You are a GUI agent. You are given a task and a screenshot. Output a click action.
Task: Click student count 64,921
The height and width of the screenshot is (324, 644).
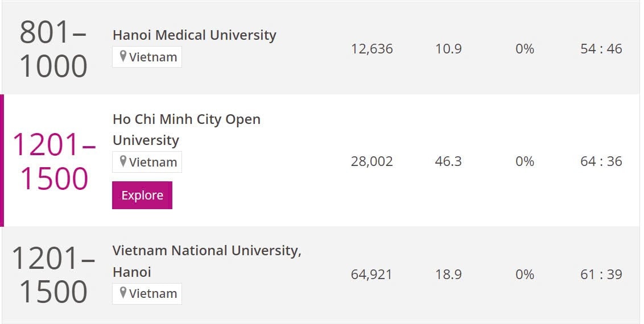click(371, 275)
